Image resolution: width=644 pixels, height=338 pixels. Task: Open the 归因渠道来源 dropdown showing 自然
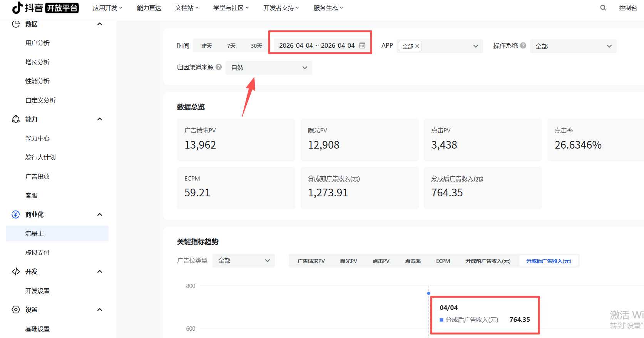click(269, 68)
